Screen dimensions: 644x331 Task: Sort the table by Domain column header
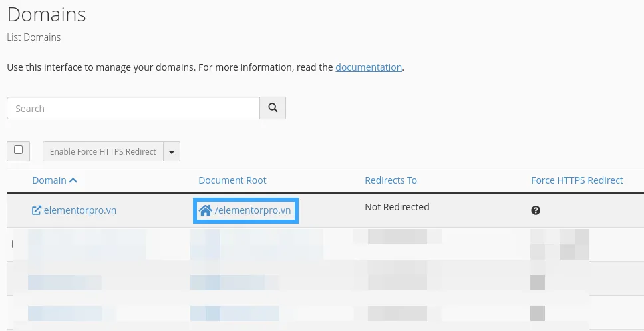point(49,180)
